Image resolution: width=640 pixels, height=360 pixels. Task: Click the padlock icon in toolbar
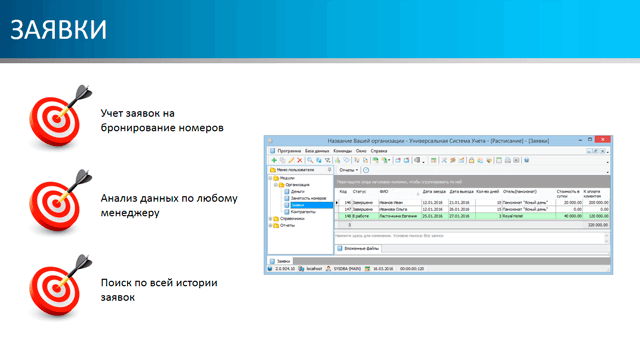tap(471, 160)
